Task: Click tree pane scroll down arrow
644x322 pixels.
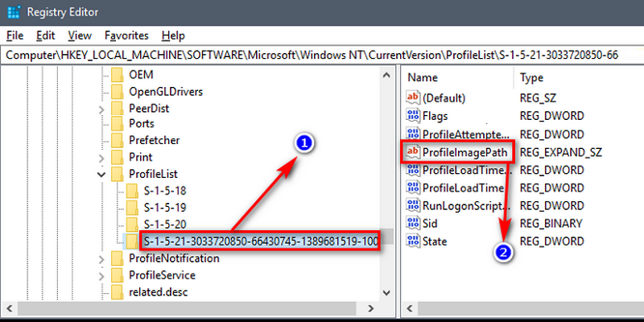Action: coord(386,293)
